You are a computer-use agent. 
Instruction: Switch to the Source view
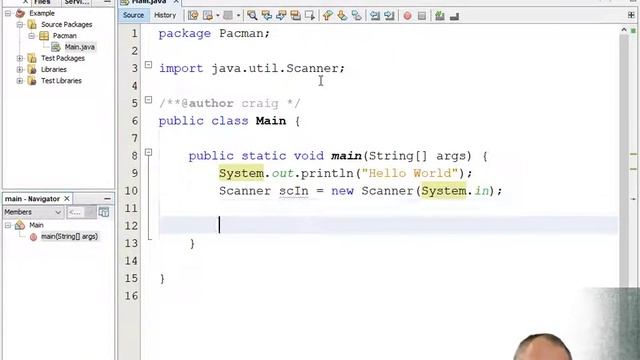point(133,15)
